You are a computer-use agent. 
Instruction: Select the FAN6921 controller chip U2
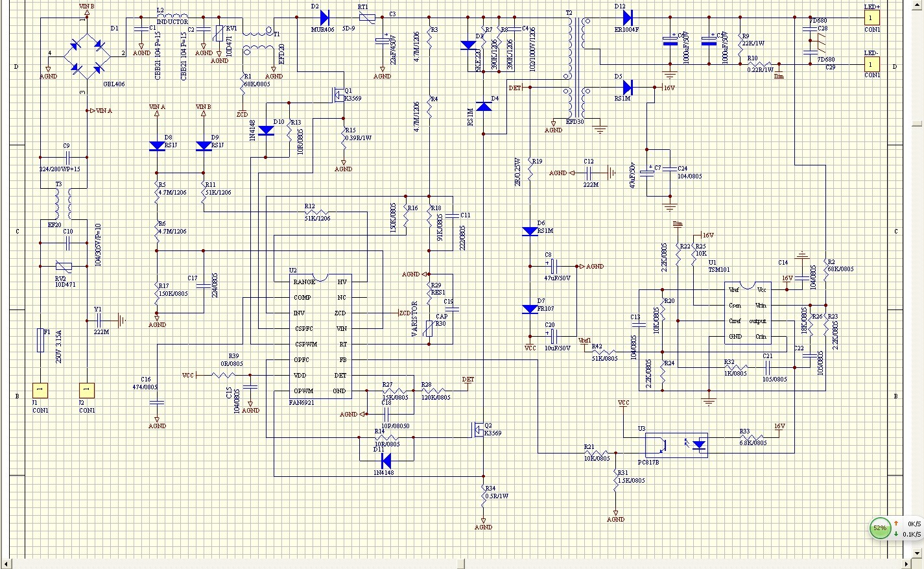[321, 336]
